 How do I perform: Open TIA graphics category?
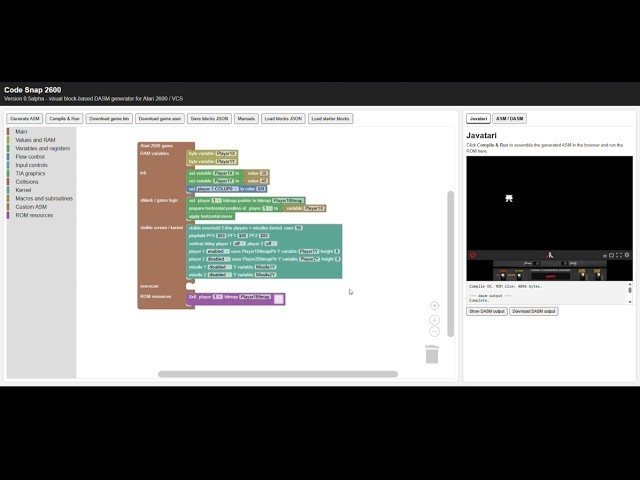tap(30, 173)
